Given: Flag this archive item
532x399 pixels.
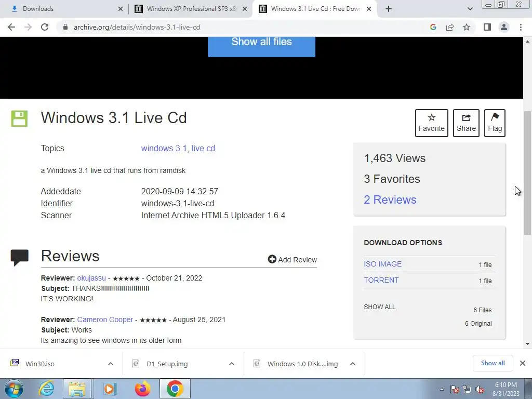Looking at the screenshot, I should point(495,123).
